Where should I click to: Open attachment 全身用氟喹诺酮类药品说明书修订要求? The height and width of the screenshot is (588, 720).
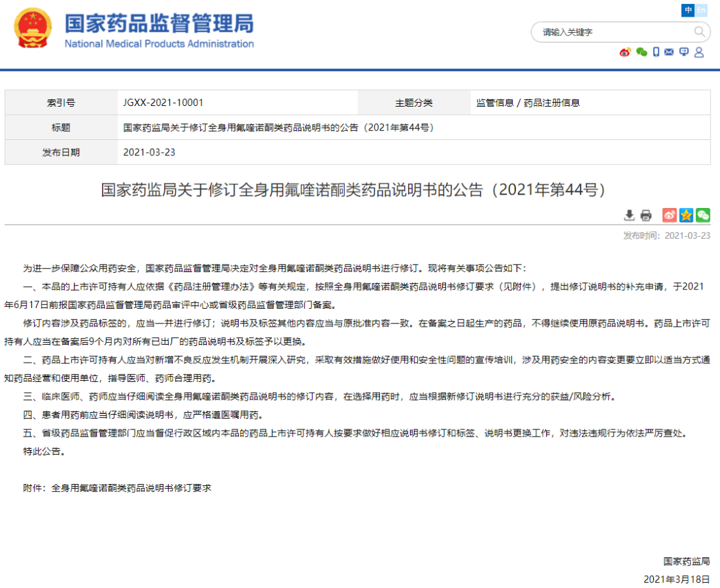(x=131, y=488)
